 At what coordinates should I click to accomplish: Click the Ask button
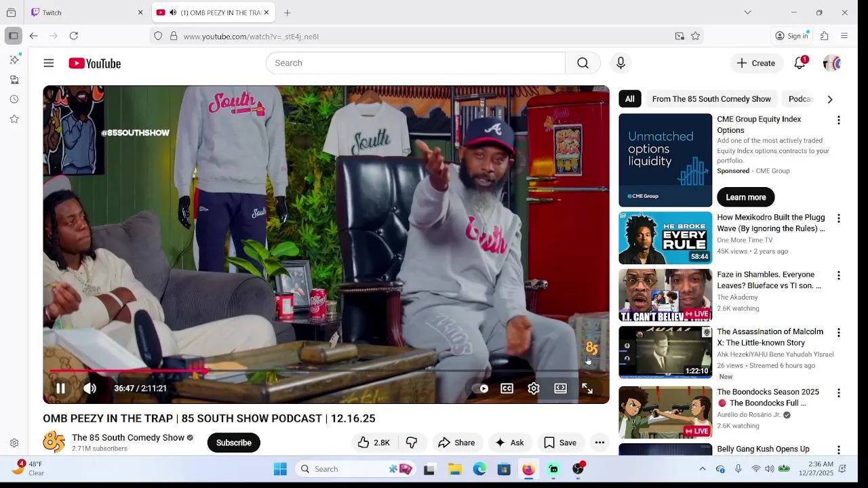coord(509,443)
